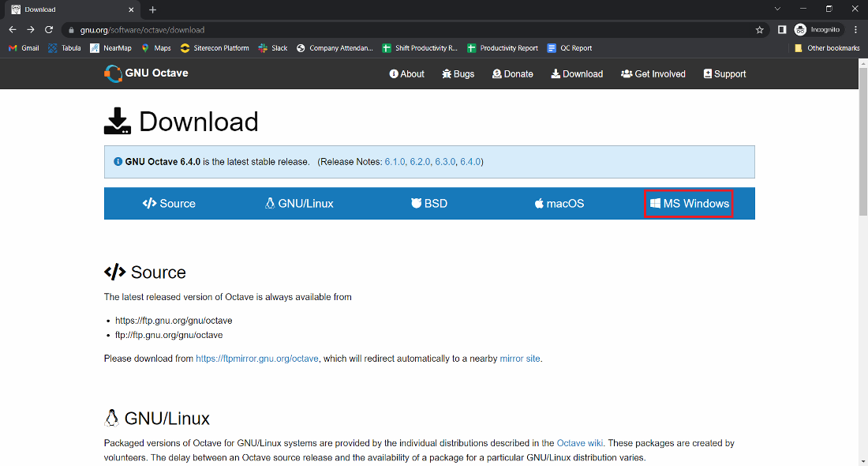Open Download in the site navigation

[577, 73]
